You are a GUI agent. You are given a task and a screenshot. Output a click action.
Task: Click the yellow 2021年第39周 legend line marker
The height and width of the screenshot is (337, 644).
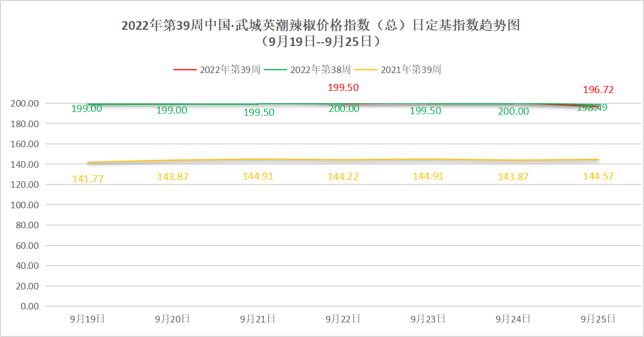pos(366,70)
